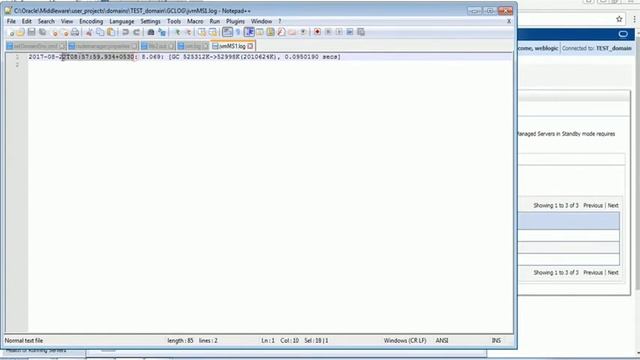Screen dimensions: 640x360
Task: Open the Plugins menu
Action: pyautogui.click(x=236, y=21)
